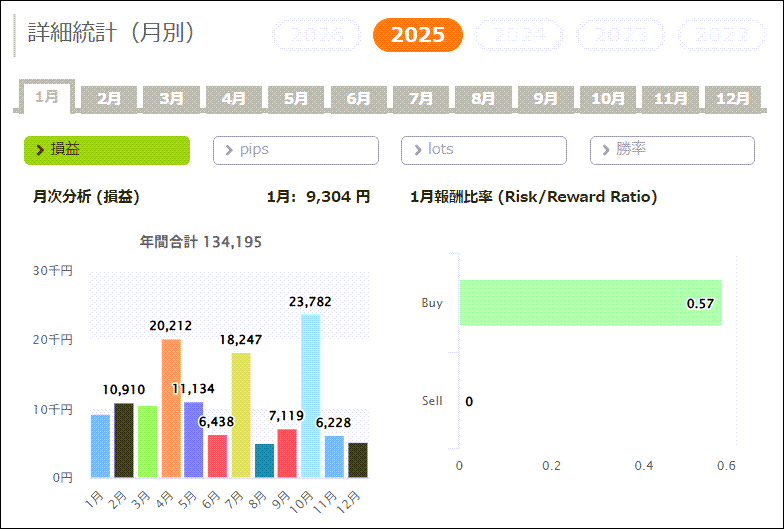Show the 勝率 win rate view

(672, 150)
